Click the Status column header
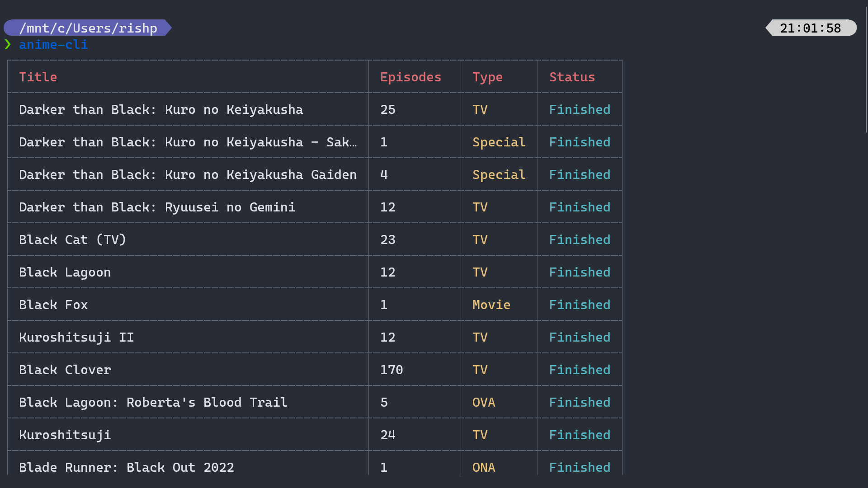 [572, 77]
